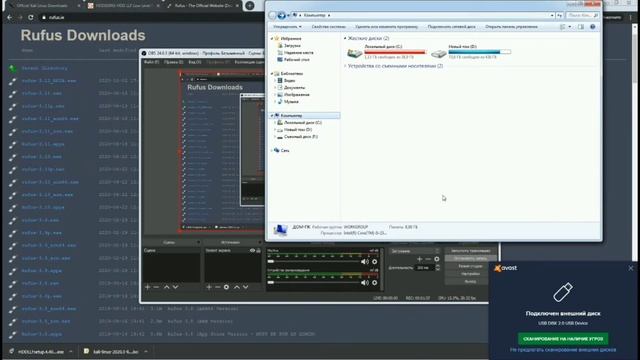Open transition properties gear icon

click(437, 259)
